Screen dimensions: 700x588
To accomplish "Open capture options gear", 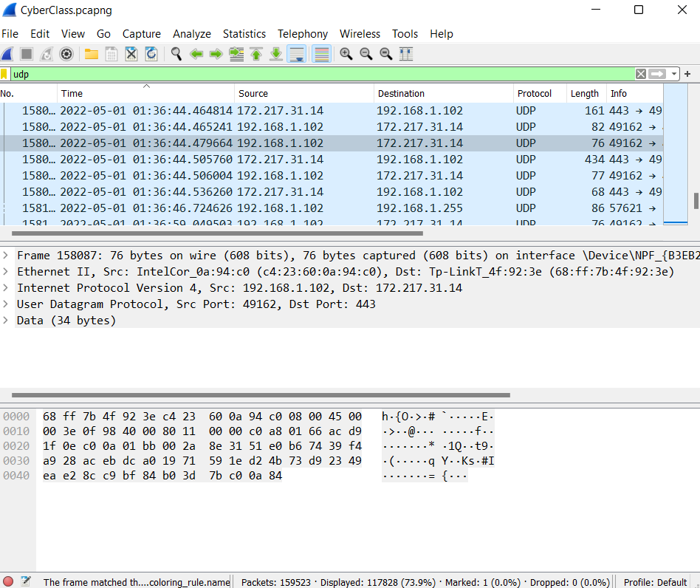I will coord(66,53).
